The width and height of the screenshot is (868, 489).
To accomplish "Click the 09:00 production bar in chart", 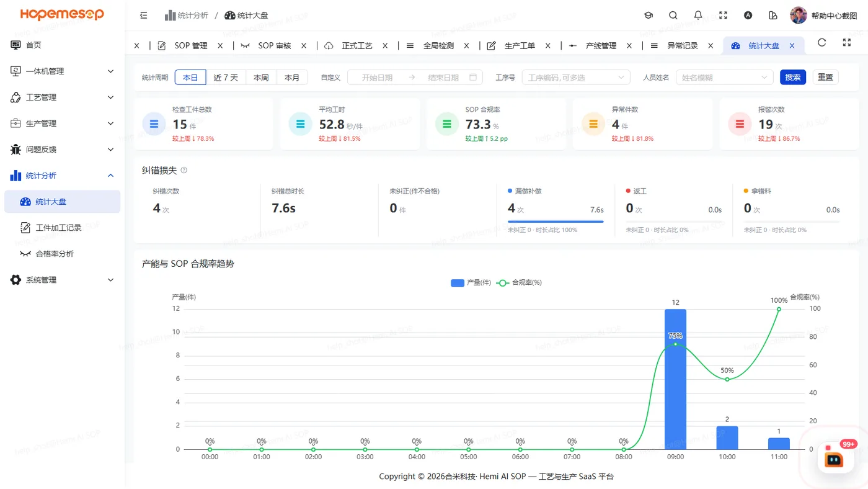I will pos(675,379).
